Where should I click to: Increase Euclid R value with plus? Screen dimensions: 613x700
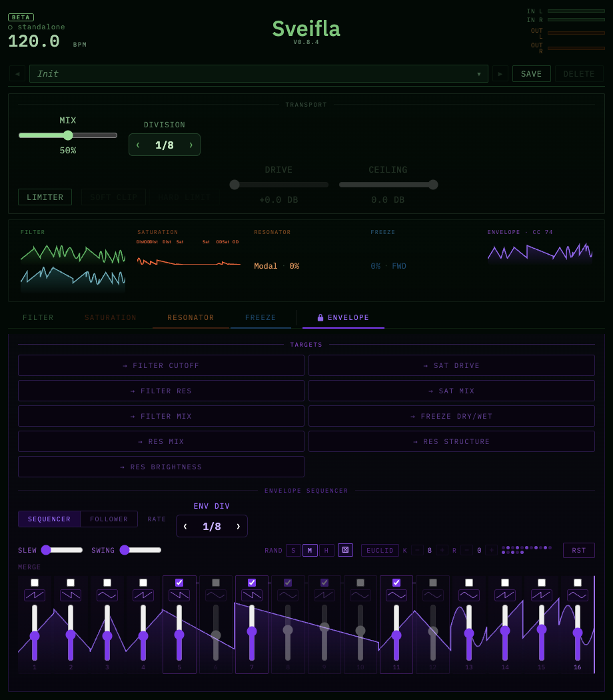pos(492,551)
